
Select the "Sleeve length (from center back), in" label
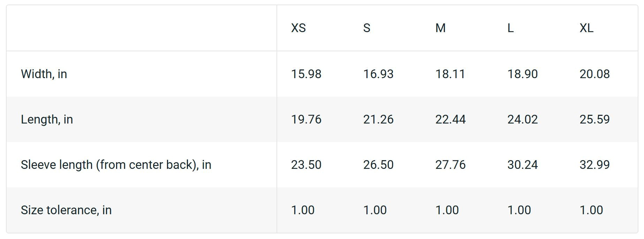coord(116,165)
